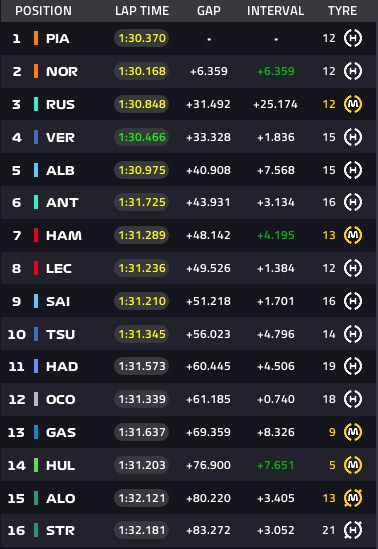Screen dimensions: 378x549
Task: Click LEC's red team color bar
Action: click(36, 268)
